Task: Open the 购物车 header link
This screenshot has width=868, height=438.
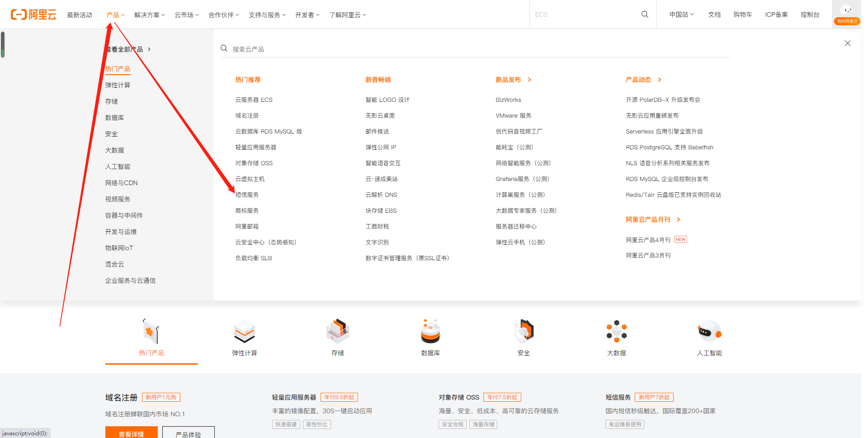Action: coord(743,14)
